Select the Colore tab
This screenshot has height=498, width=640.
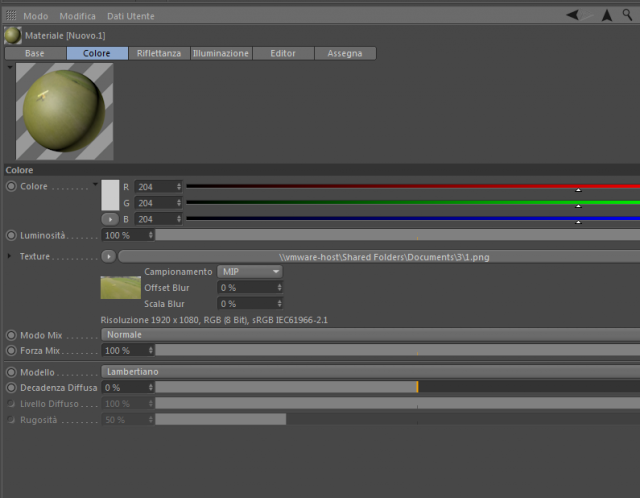[x=97, y=53]
